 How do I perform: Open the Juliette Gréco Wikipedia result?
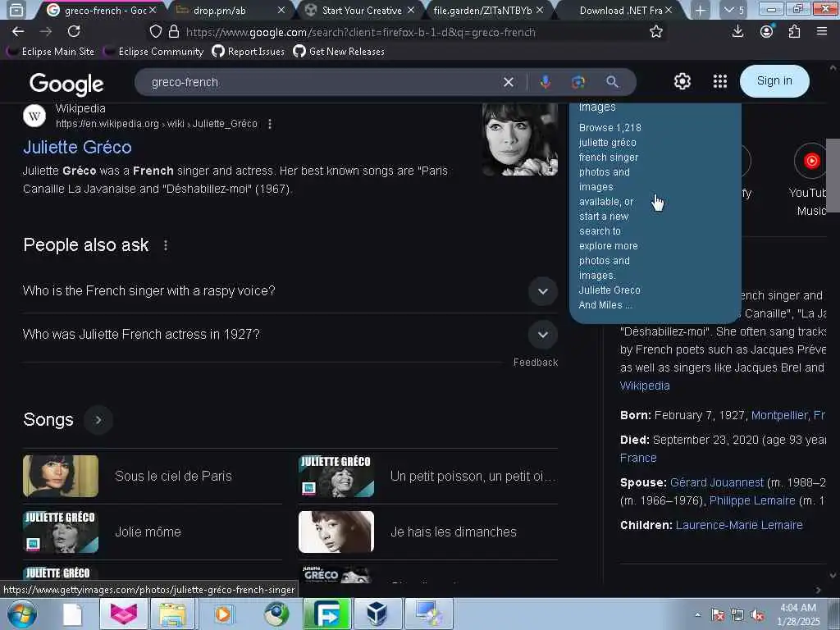pyautogui.click(x=78, y=148)
